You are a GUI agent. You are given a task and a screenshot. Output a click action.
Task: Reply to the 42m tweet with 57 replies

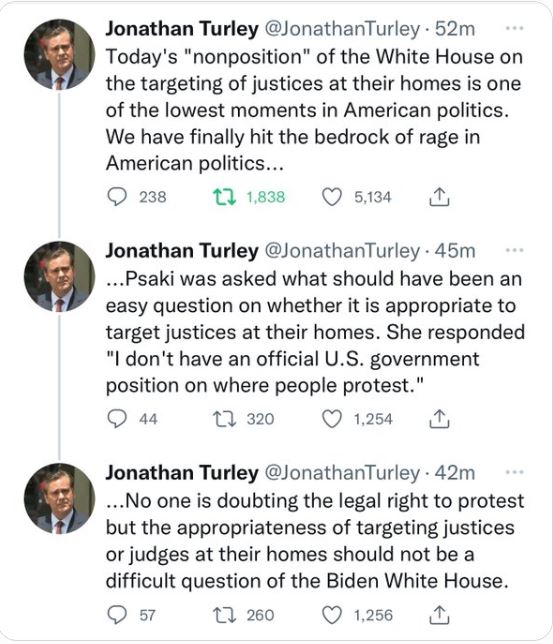pos(117,615)
